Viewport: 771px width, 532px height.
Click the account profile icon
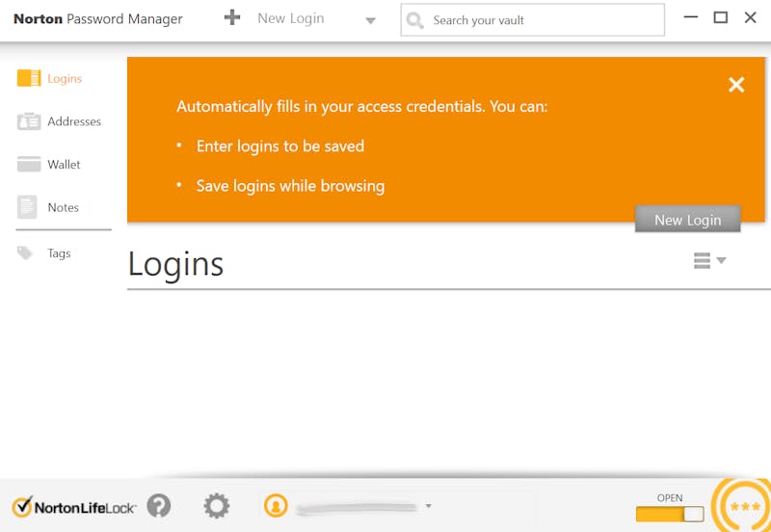(276, 505)
